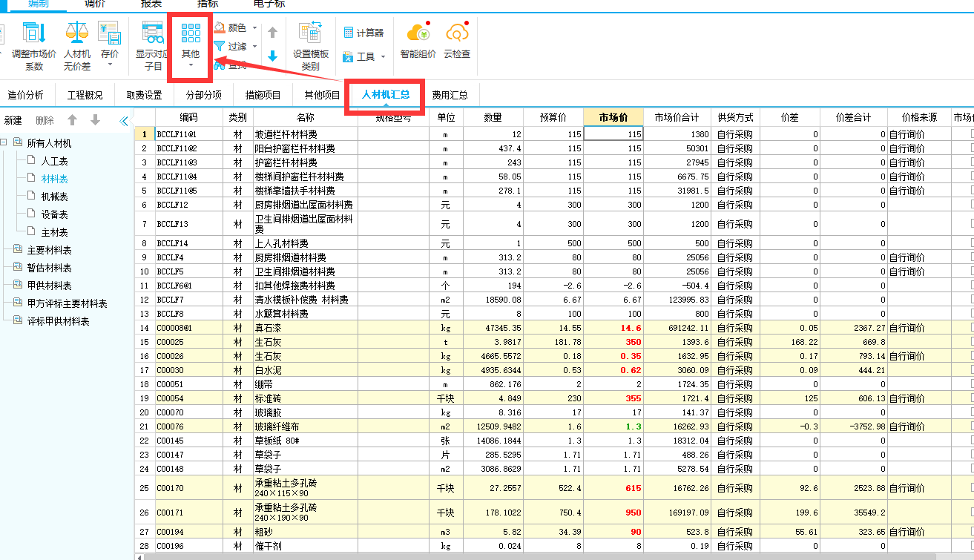This screenshot has width=974, height=560.
Task: Click 显示对应子目 icon
Action: (153, 33)
